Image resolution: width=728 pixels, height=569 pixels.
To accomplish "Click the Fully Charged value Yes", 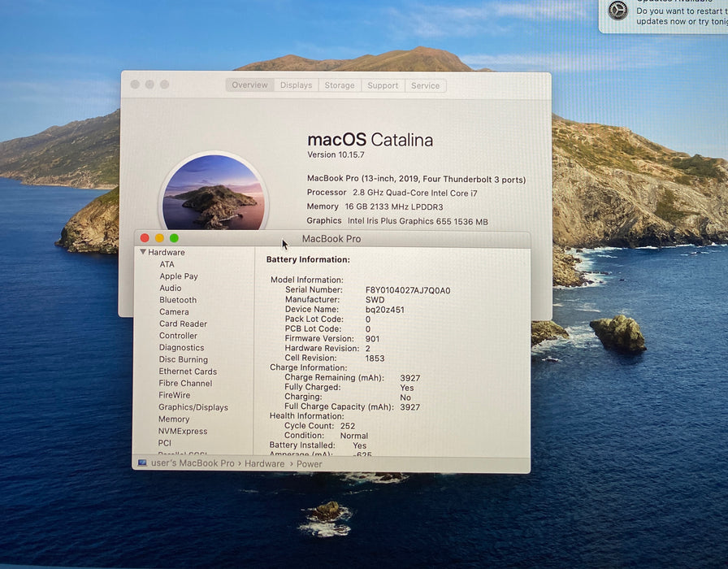I will coord(407,388).
